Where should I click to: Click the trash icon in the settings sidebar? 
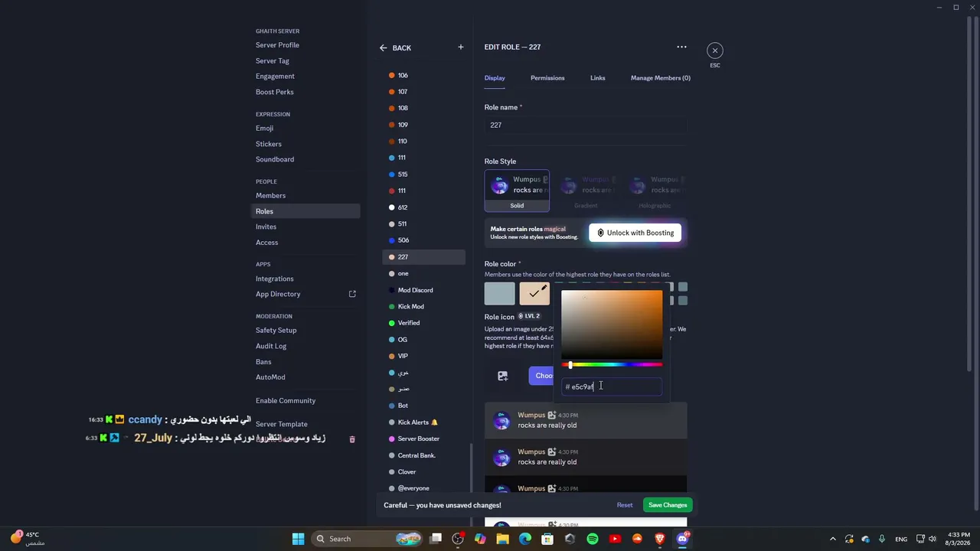(352, 439)
